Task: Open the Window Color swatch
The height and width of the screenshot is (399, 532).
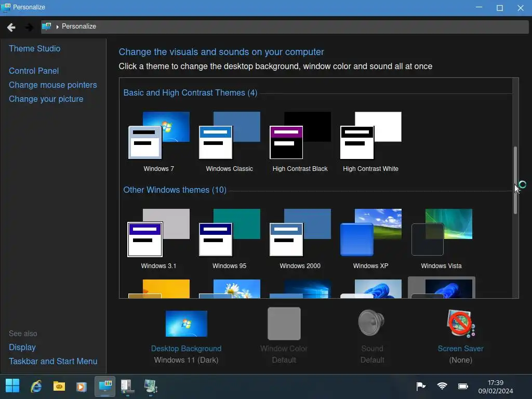Action: coord(284,324)
